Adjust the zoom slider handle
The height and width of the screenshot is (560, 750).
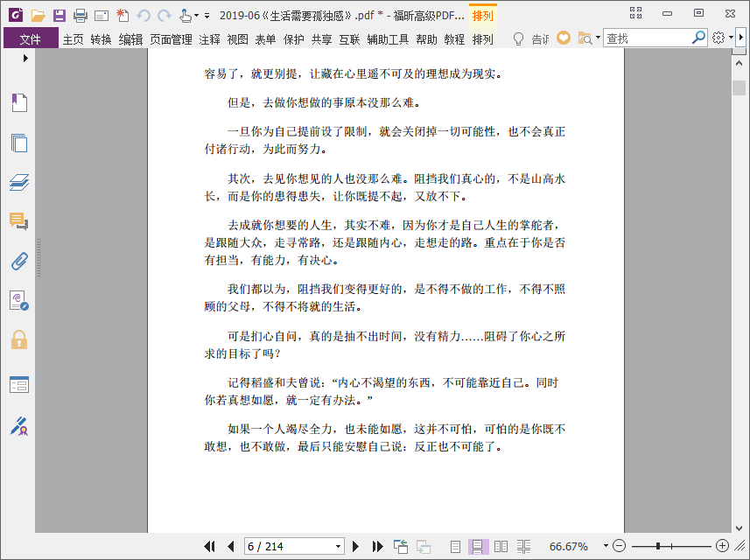coord(659,546)
